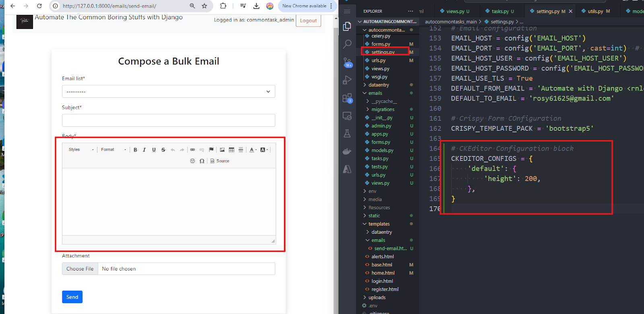Open Chrome downloads
Image resolution: width=644 pixels, height=314 pixels.
(256, 6)
